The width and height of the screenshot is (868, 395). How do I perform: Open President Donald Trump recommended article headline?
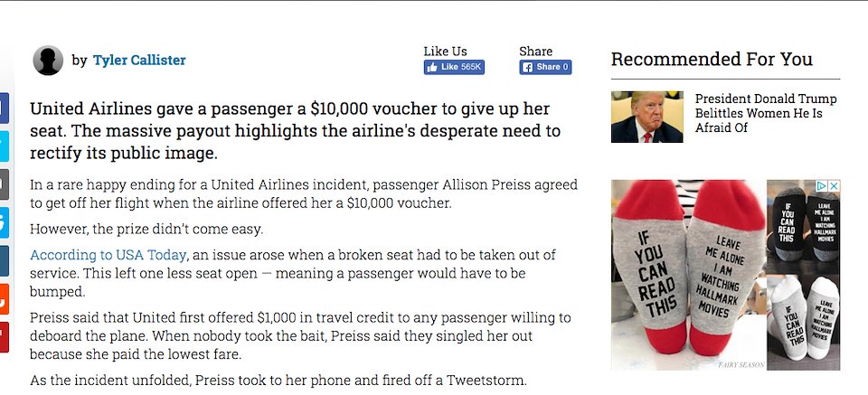[766, 113]
